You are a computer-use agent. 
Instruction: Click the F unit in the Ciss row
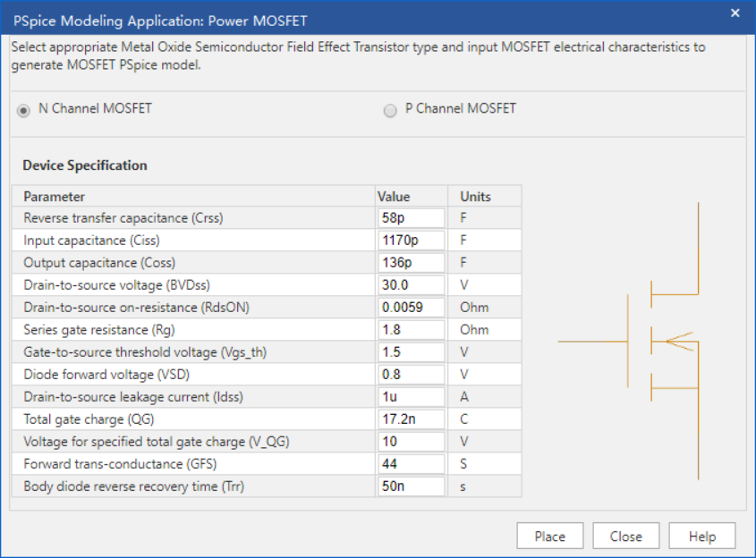click(463, 240)
